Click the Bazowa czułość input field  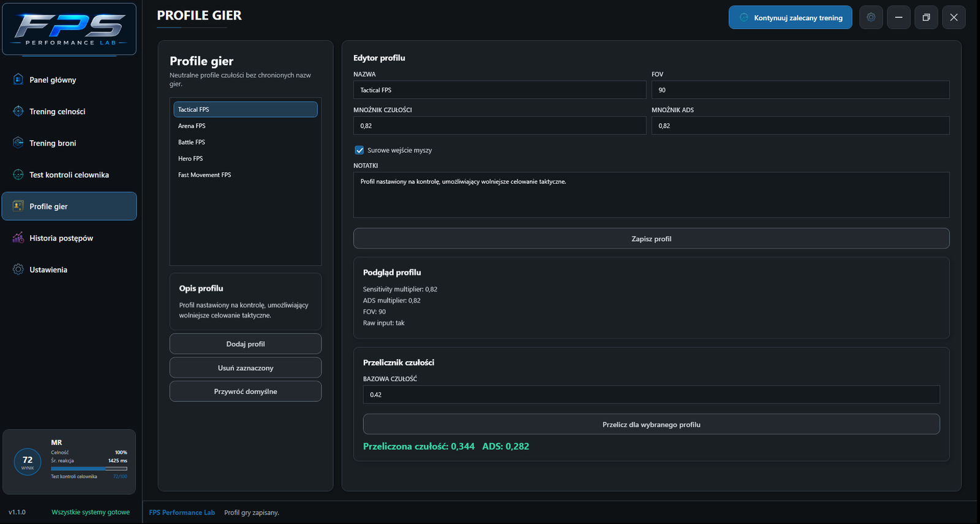click(651, 395)
